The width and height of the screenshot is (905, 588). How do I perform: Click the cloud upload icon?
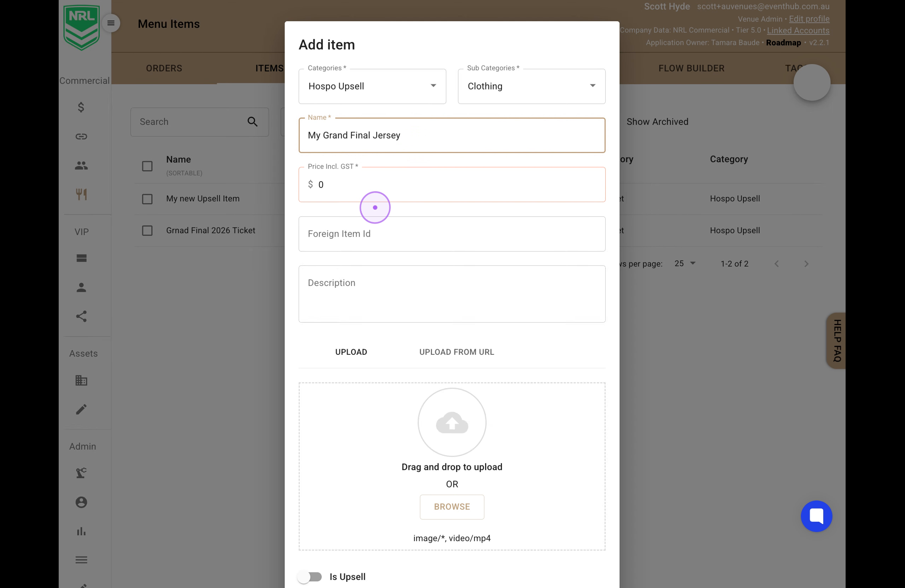[452, 422]
